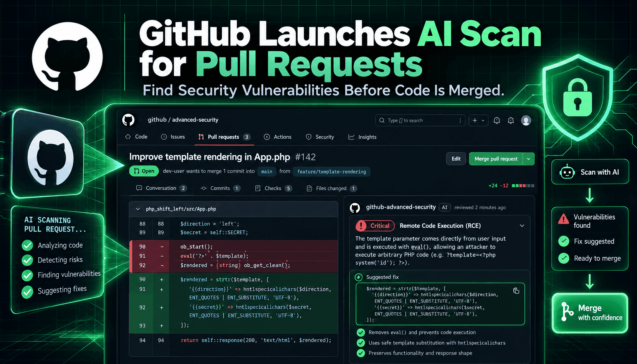Click the github-advanced-security reviewer name

401,207
